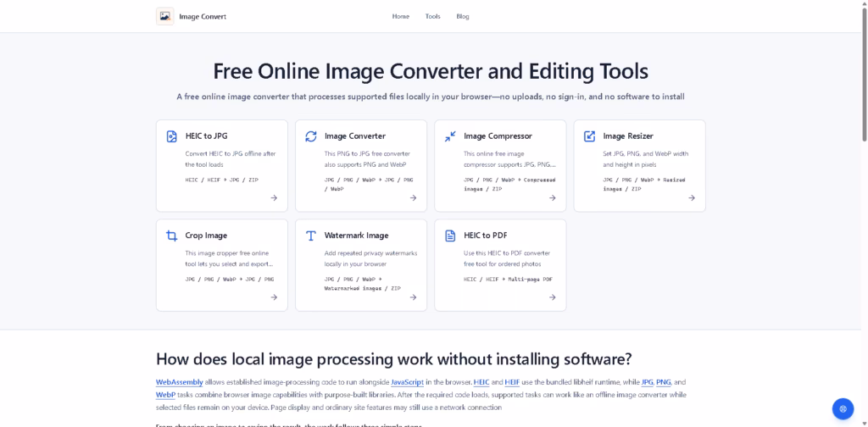This screenshot has width=868, height=427.
Task: Click the arrow on Crop Image card
Action: tap(274, 297)
